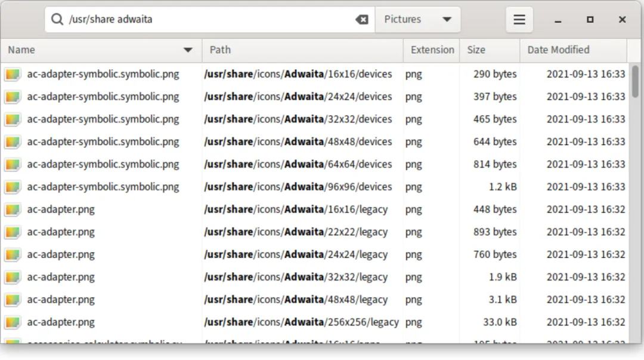Click path /usr/share/icons/Adwaita/22x22/legacy

tap(296, 232)
